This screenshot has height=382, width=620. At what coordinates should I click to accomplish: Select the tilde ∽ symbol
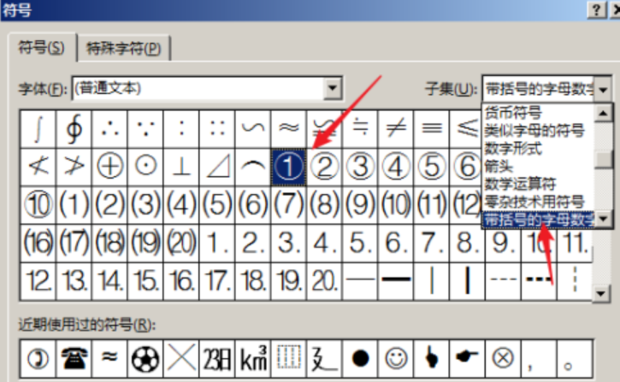pyautogui.click(x=252, y=129)
